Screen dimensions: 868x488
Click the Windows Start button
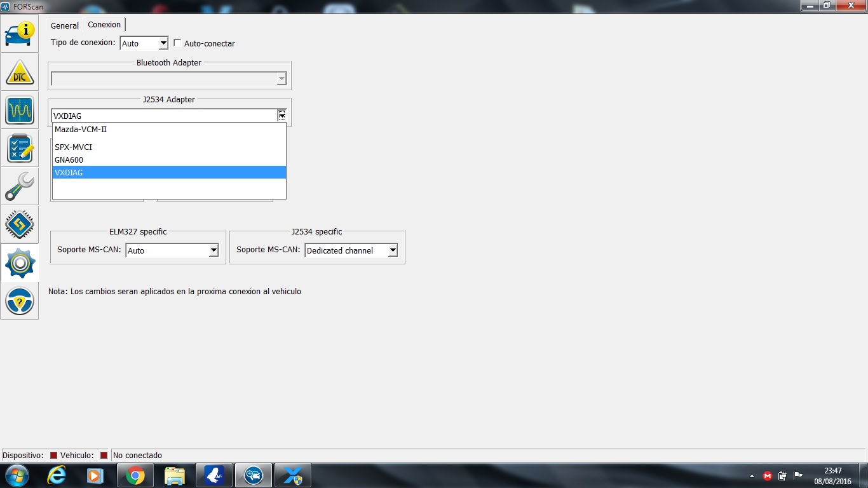(x=17, y=475)
